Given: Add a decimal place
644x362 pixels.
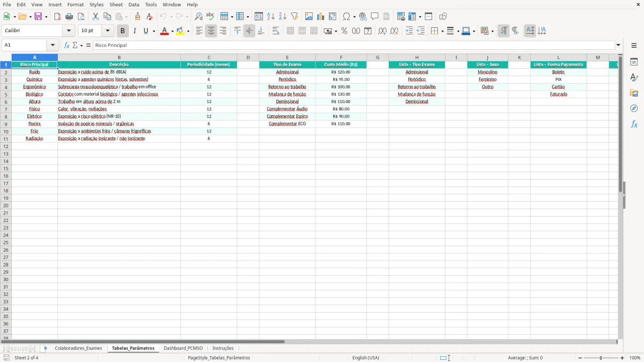Looking at the screenshot, I should pyautogui.click(x=382, y=31).
